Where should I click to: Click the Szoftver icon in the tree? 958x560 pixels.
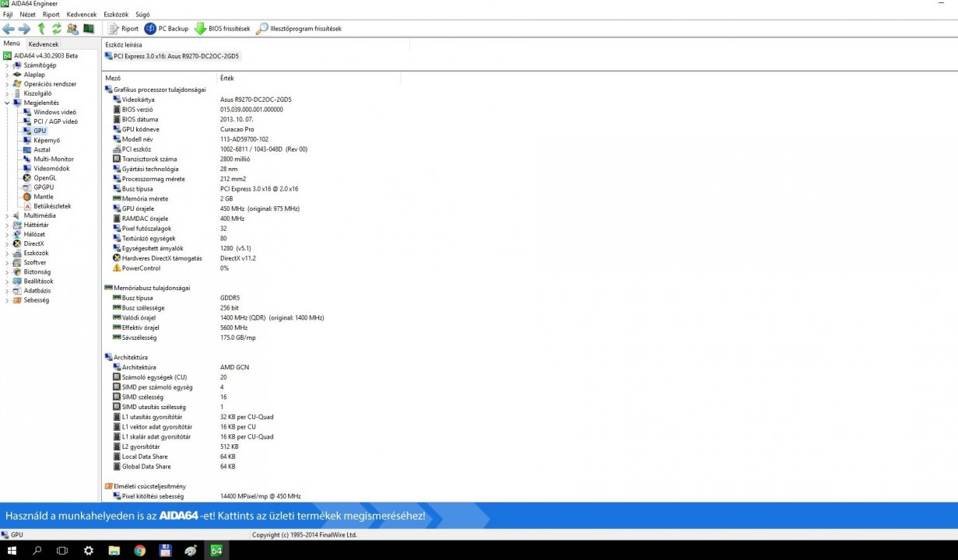(17, 262)
